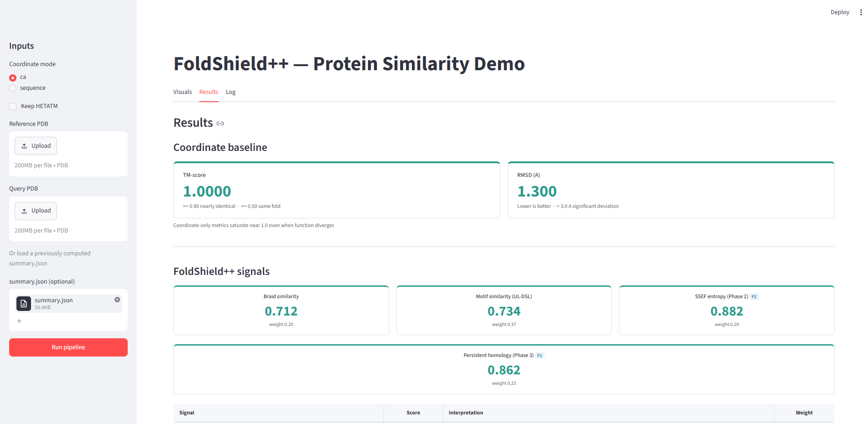Click the summary.json file document icon

pos(24,304)
